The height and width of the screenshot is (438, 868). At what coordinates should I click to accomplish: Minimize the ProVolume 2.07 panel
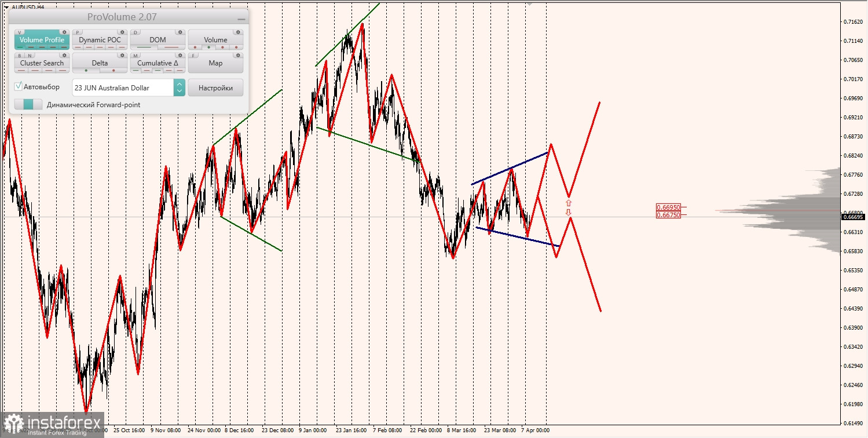[241, 19]
